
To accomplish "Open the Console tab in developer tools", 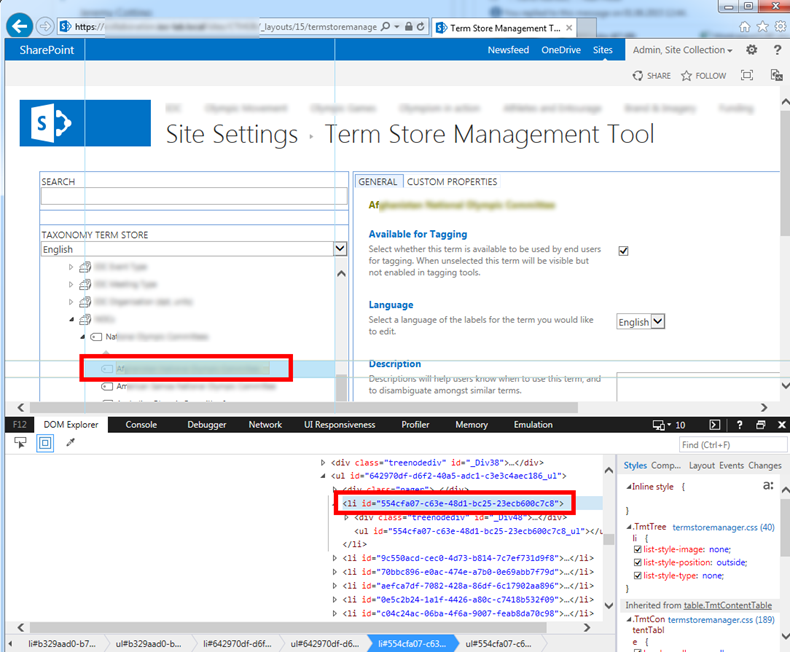I will point(141,425).
